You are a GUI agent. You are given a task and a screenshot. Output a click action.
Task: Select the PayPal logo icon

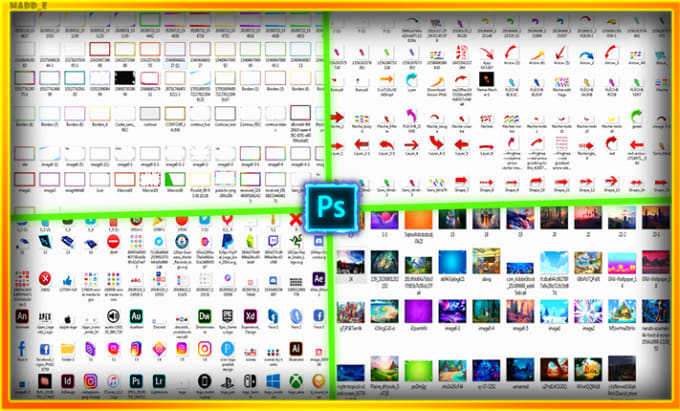tap(227, 241)
